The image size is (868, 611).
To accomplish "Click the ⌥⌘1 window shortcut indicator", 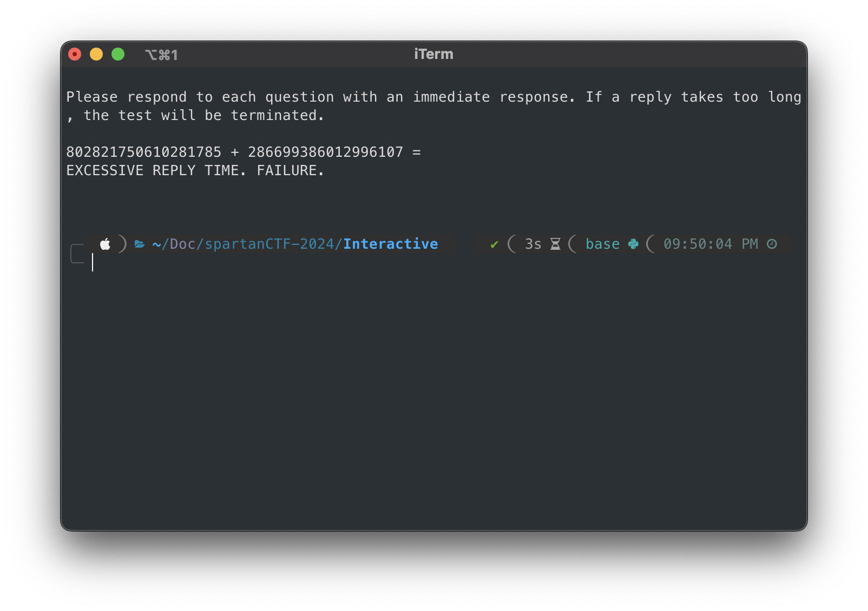I will click(x=161, y=55).
